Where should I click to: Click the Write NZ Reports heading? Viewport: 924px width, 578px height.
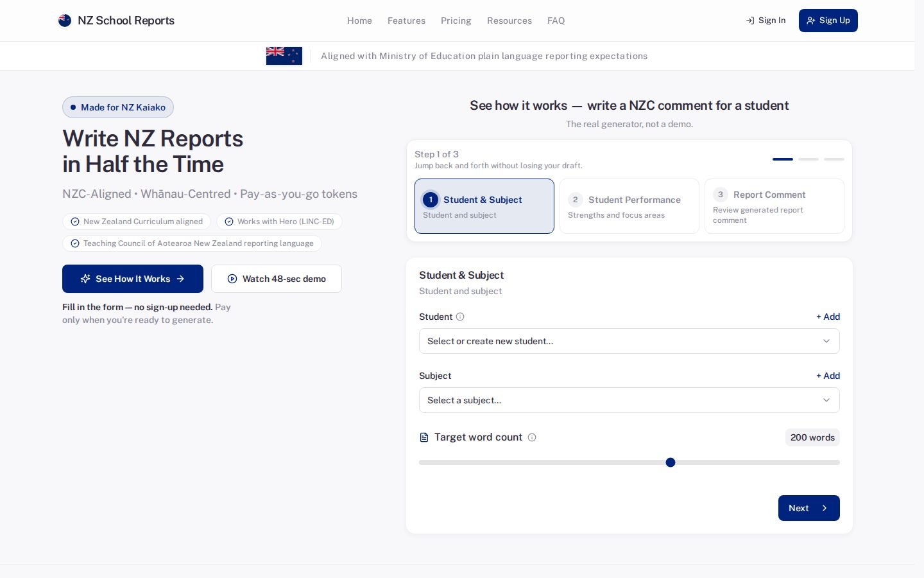click(x=153, y=152)
